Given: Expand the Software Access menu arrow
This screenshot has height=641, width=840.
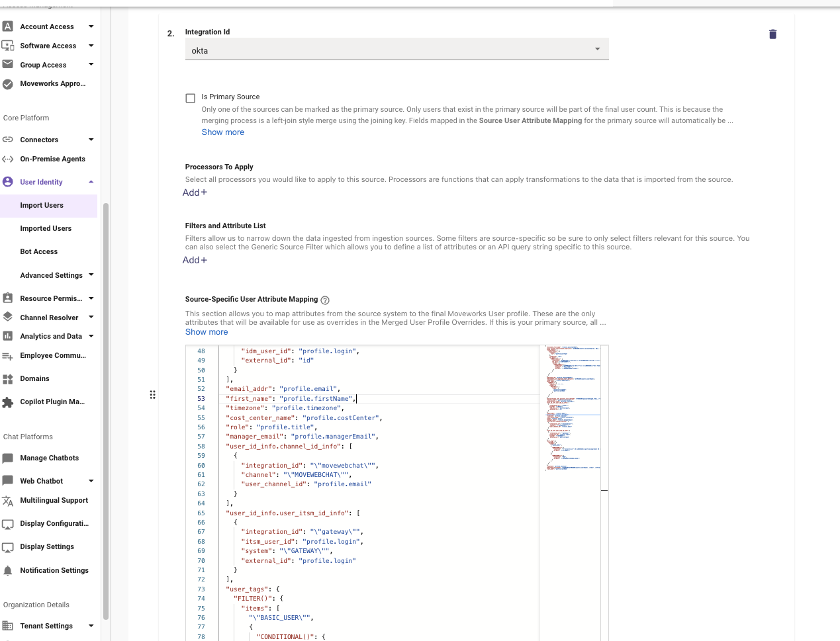Looking at the screenshot, I should (91, 46).
